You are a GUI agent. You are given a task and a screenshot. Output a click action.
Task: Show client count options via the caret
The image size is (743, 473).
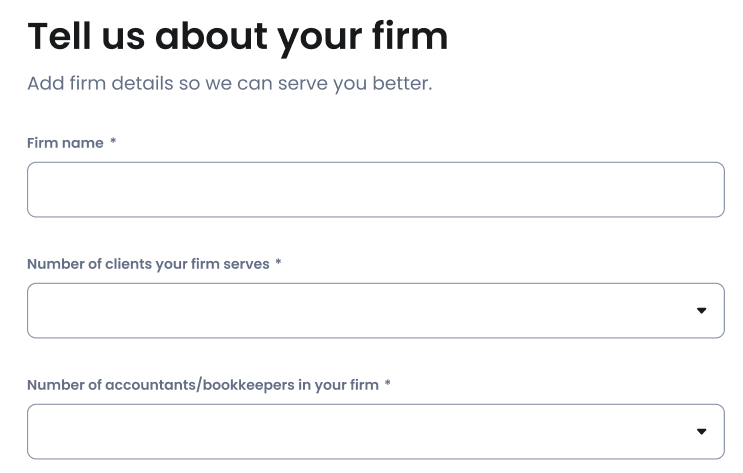pyautogui.click(x=701, y=311)
